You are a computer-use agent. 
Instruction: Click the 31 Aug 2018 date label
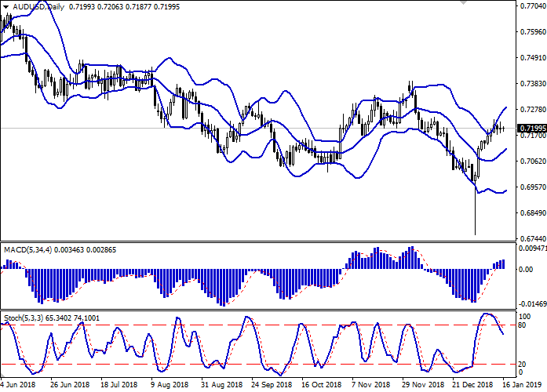(x=221, y=385)
